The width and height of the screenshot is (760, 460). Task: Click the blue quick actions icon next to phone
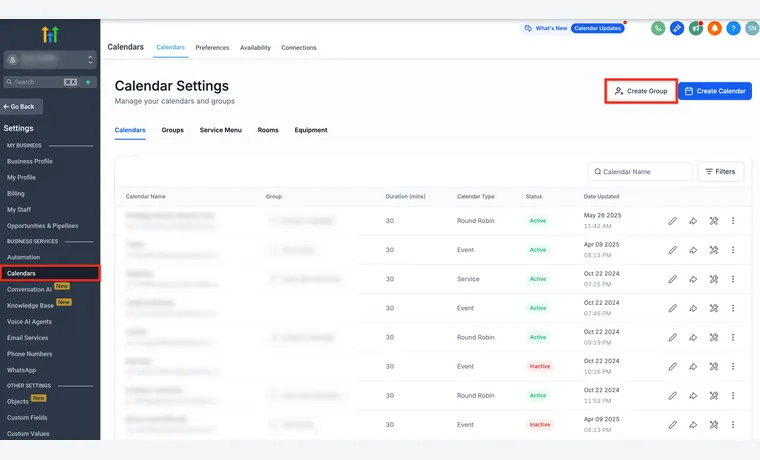click(677, 29)
